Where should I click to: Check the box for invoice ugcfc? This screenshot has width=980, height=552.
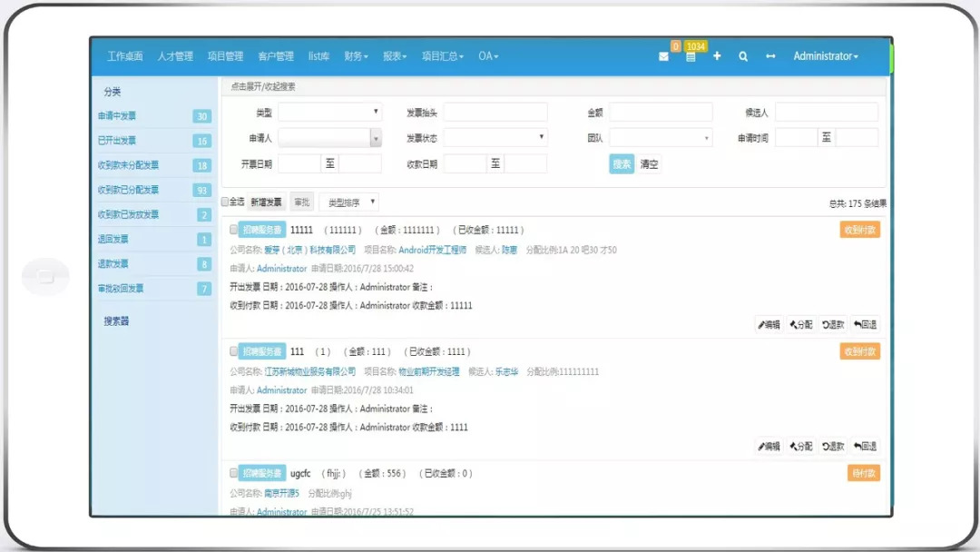(234, 473)
